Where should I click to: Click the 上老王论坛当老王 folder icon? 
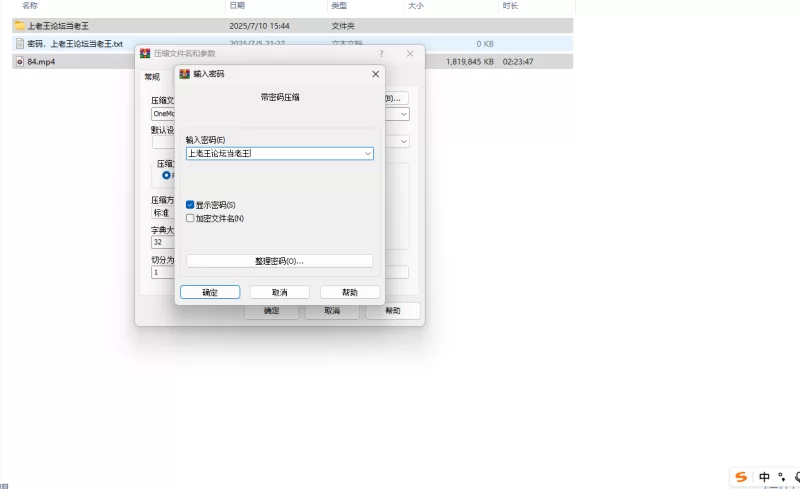(19, 26)
